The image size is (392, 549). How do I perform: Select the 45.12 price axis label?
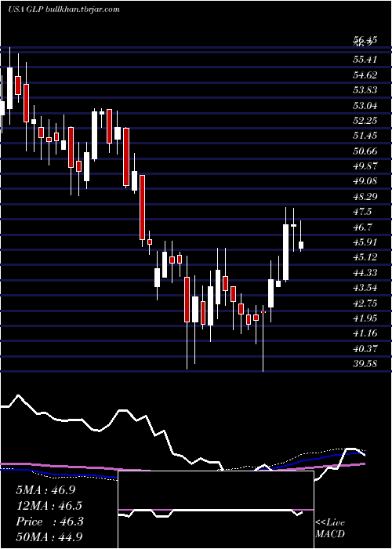coord(365,257)
